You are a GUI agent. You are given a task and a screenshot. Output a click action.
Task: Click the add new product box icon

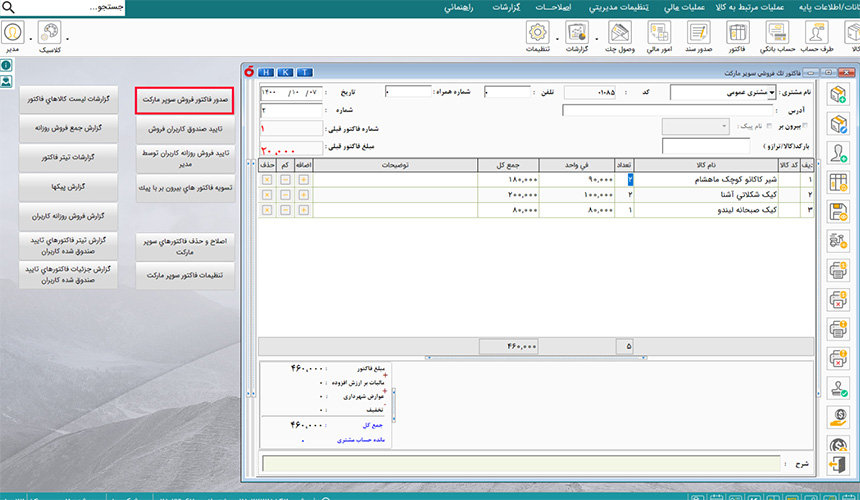click(x=838, y=94)
